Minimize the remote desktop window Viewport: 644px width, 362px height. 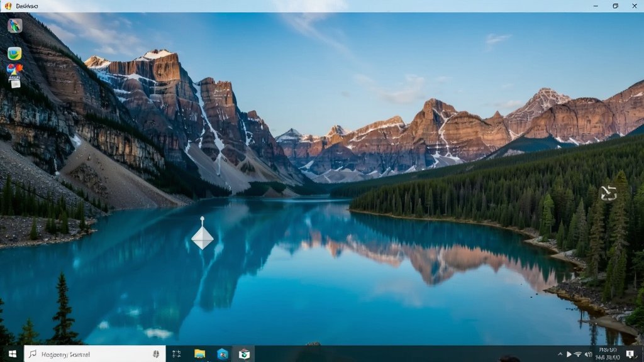pyautogui.click(x=596, y=6)
